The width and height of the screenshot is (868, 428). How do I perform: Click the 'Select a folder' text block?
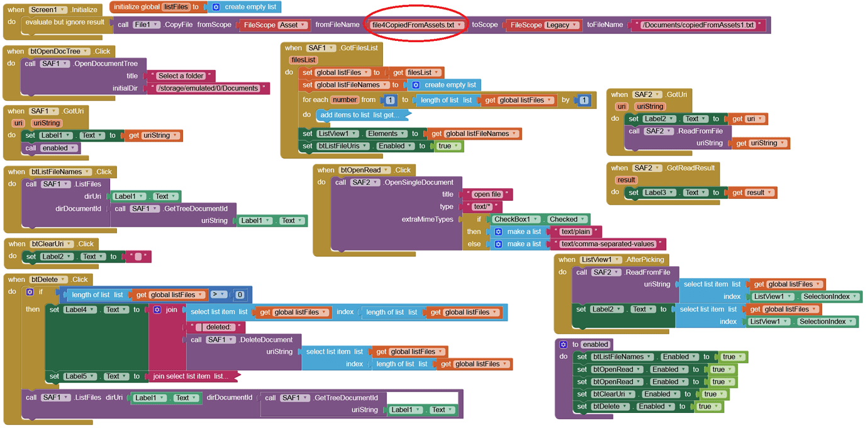point(181,76)
